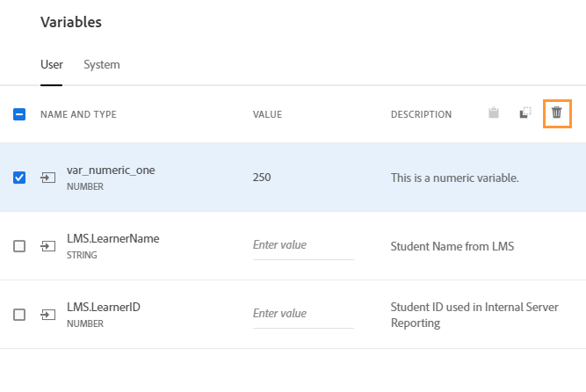Image resolution: width=586 pixels, height=392 pixels.
Task: Click the paste clipboard icon
Action: tap(494, 113)
